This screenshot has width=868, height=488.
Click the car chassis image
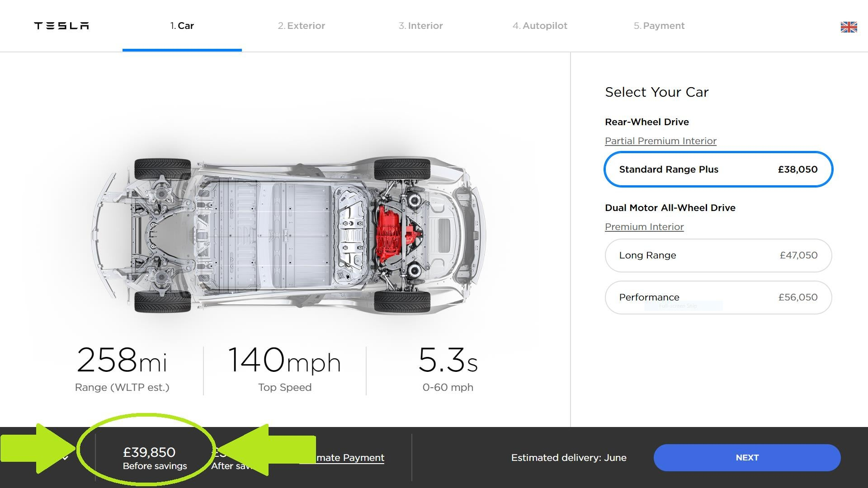[289, 235]
